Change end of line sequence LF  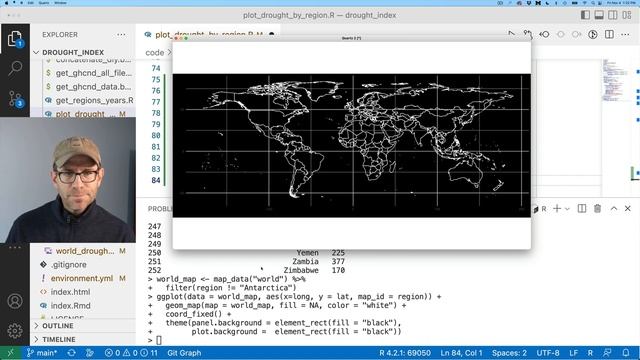[573, 353]
